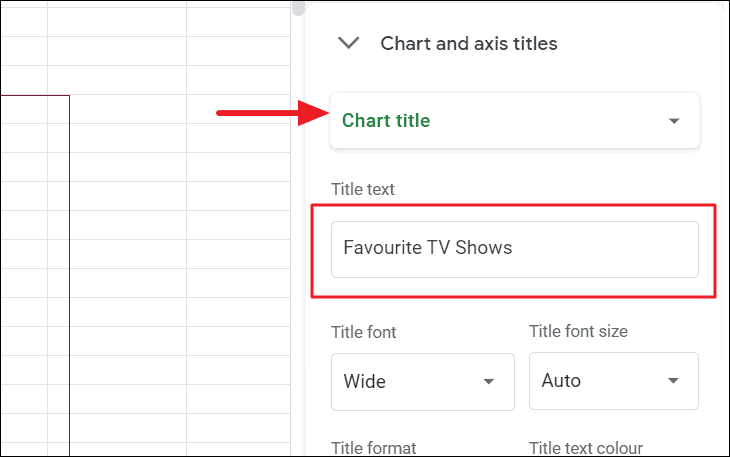Click the caret icon in Title font box

tap(489, 381)
